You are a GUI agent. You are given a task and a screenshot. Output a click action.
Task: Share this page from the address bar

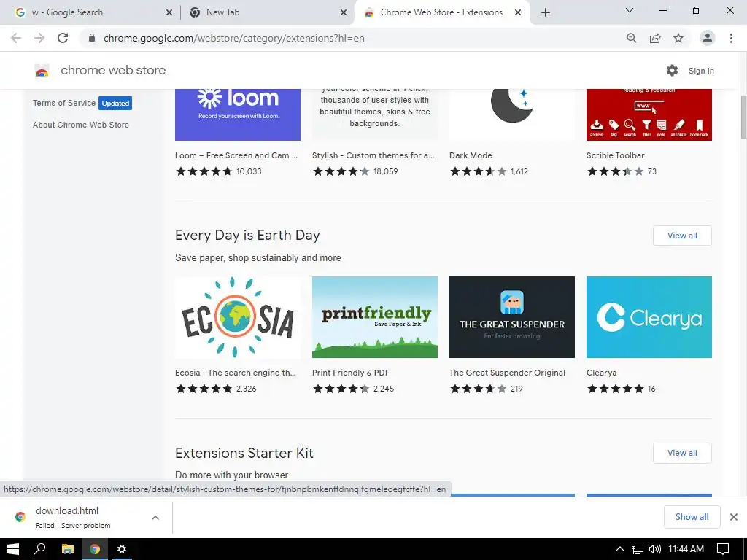coord(655,38)
